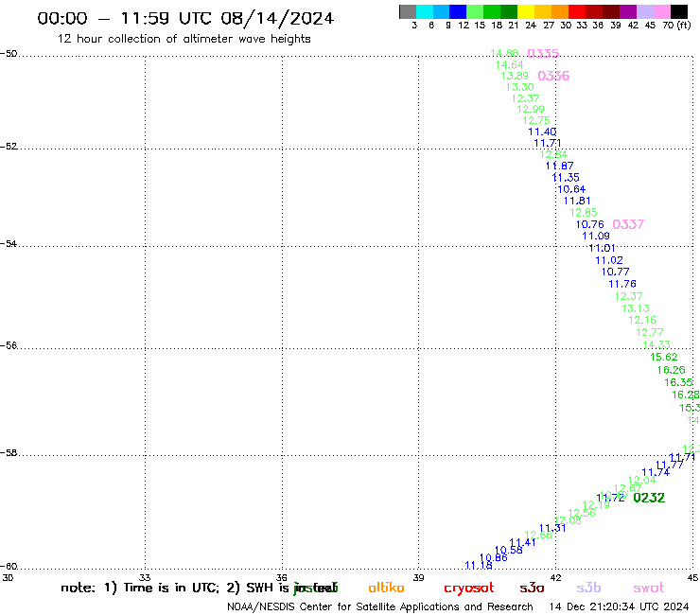The height and width of the screenshot is (615, 700).
Task: Select the blue reading 11.02
Action: tap(609, 260)
